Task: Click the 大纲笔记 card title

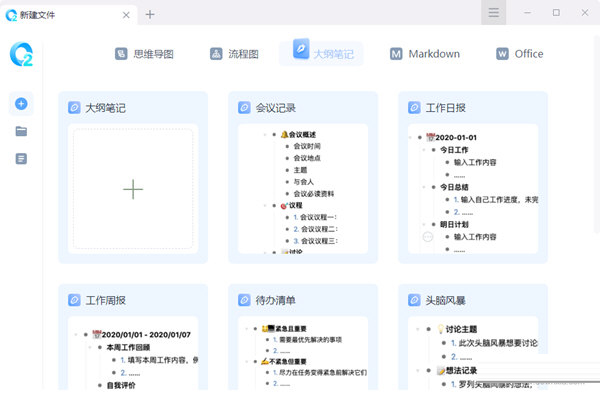Action: tap(106, 108)
